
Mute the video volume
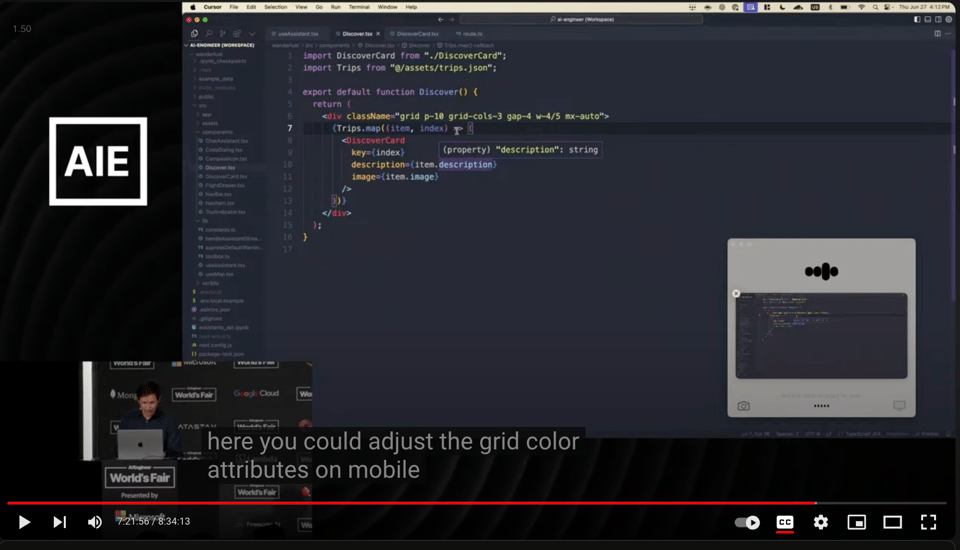(94, 522)
